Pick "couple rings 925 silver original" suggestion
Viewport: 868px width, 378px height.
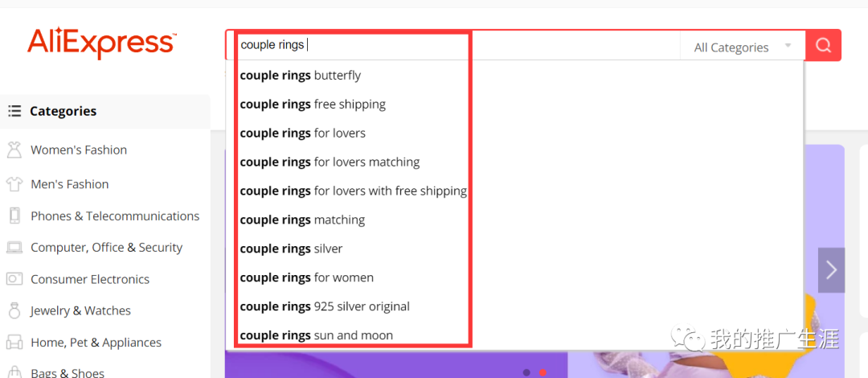(325, 306)
